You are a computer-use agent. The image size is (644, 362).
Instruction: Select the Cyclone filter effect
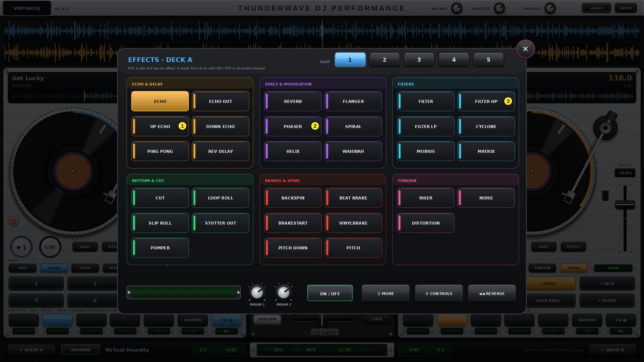tap(486, 126)
